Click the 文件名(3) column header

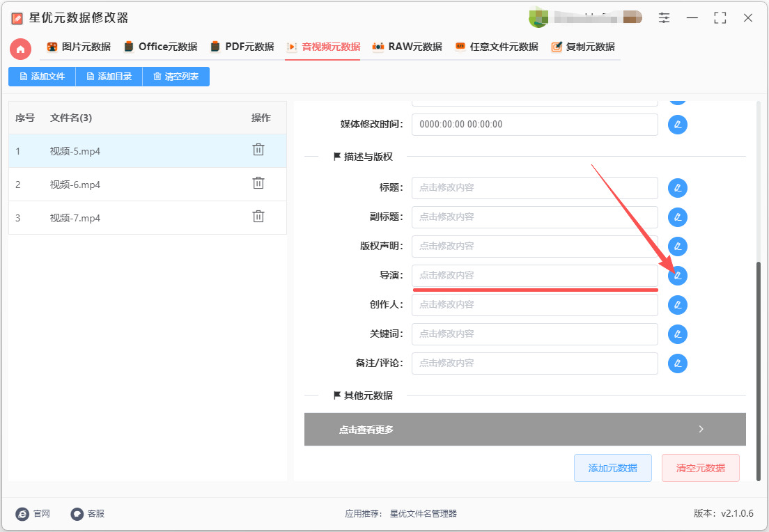(x=71, y=118)
